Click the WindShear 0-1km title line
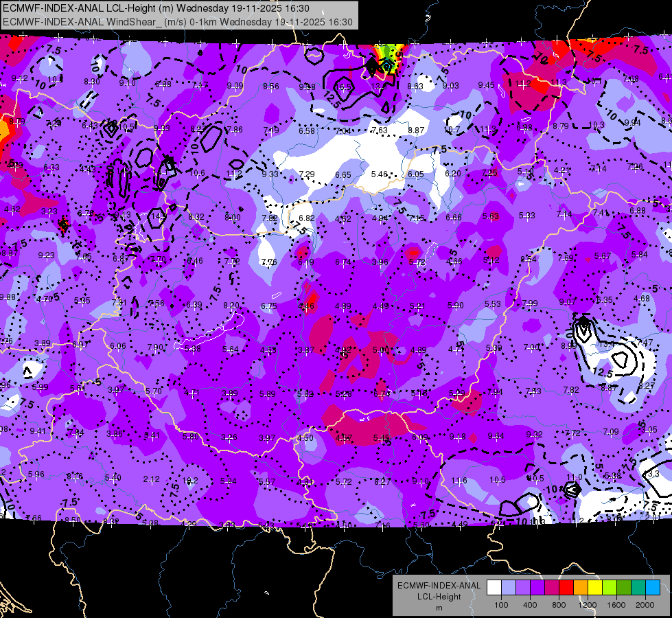Viewport: 672px width, 618px height. click(x=177, y=22)
